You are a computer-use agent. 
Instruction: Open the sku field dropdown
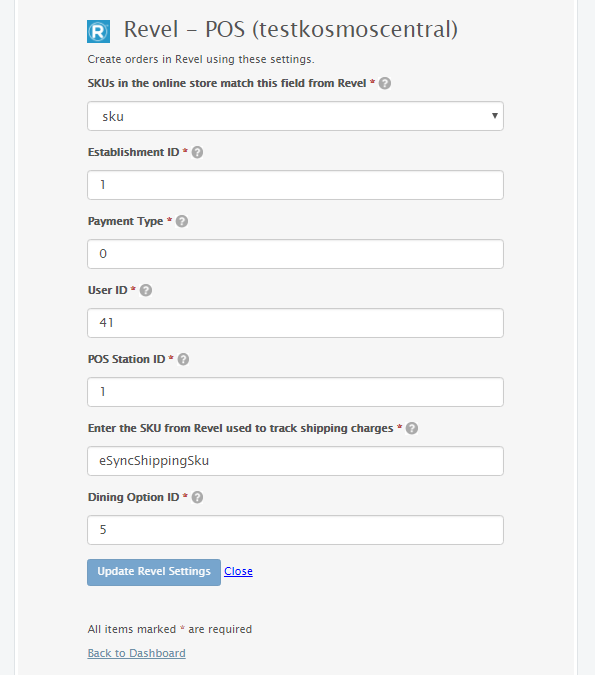[295, 116]
